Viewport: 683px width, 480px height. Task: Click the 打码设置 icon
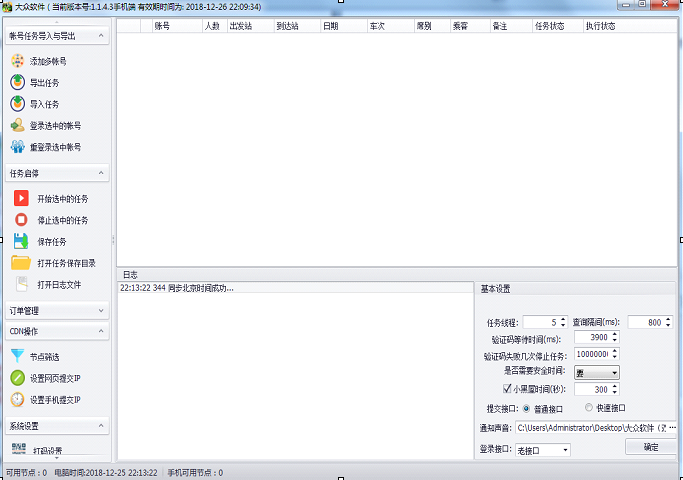click(19, 448)
